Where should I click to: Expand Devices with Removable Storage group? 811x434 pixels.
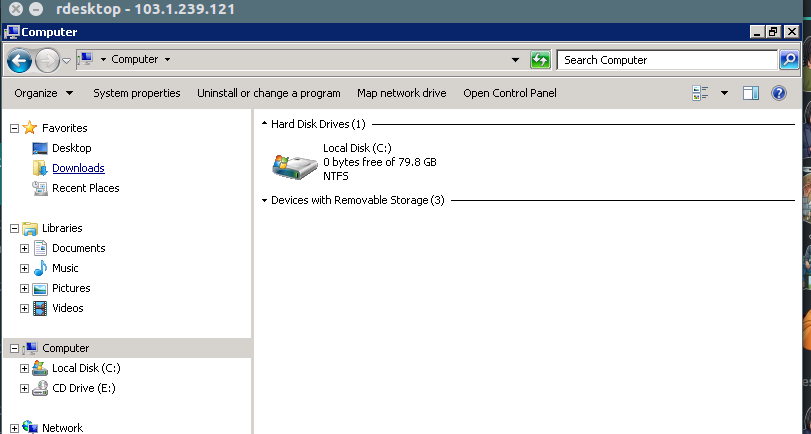coord(264,200)
